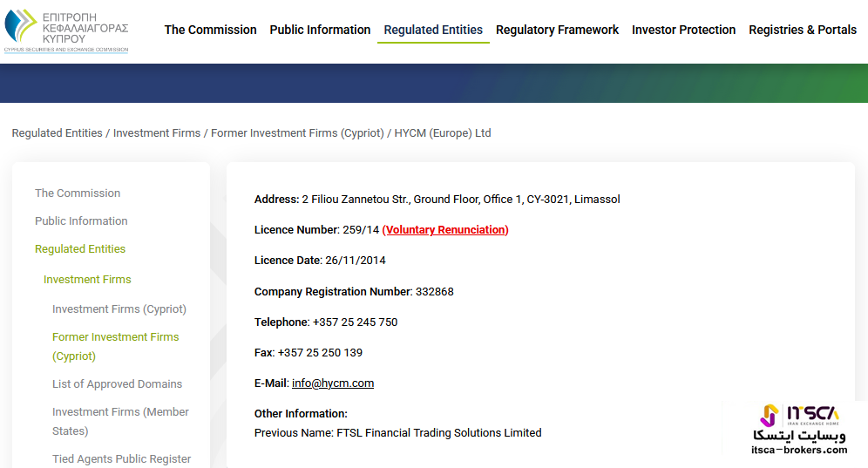The width and height of the screenshot is (868, 468).
Task: Click itsca-brokers.com watermark text
Action: [799, 450]
